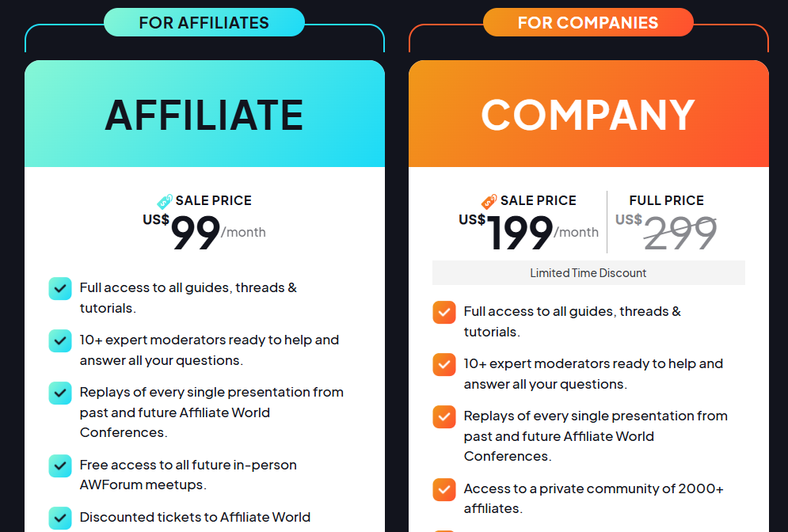This screenshot has height=532, width=788.
Task: Click the US$99 per month sale price
Action: click(x=204, y=232)
